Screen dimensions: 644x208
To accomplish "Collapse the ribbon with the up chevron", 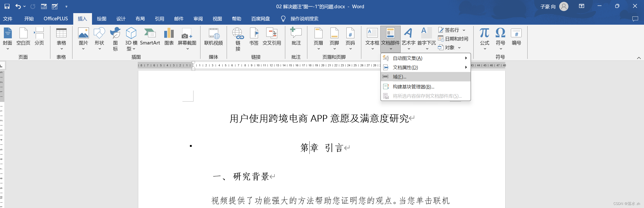I will tap(639, 58).
